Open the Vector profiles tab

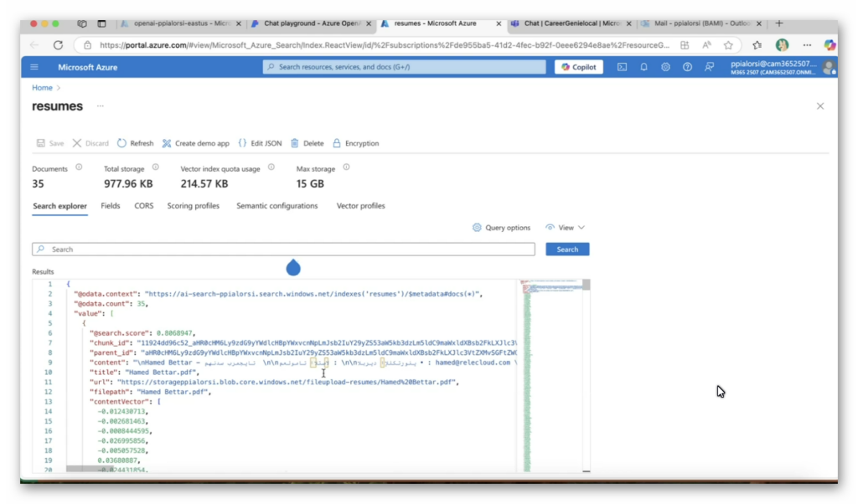click(x=360, y=206)
